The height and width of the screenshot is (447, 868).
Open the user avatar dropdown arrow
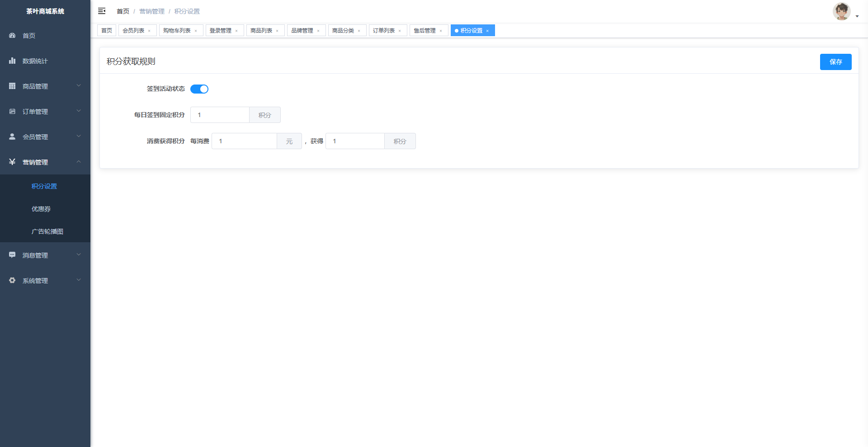(857, 16)
